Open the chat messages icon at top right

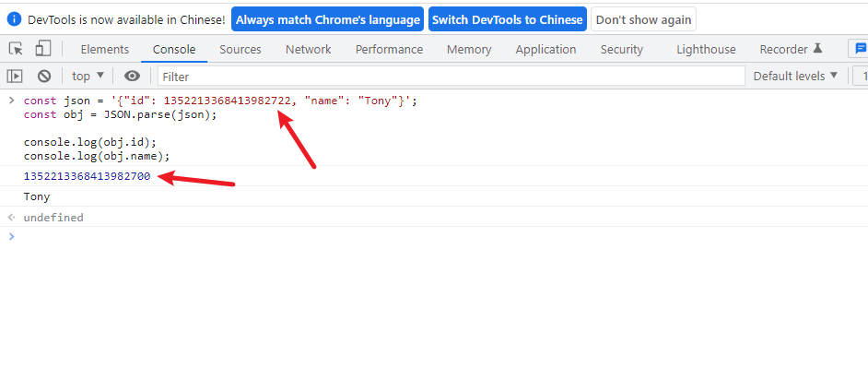859,50
